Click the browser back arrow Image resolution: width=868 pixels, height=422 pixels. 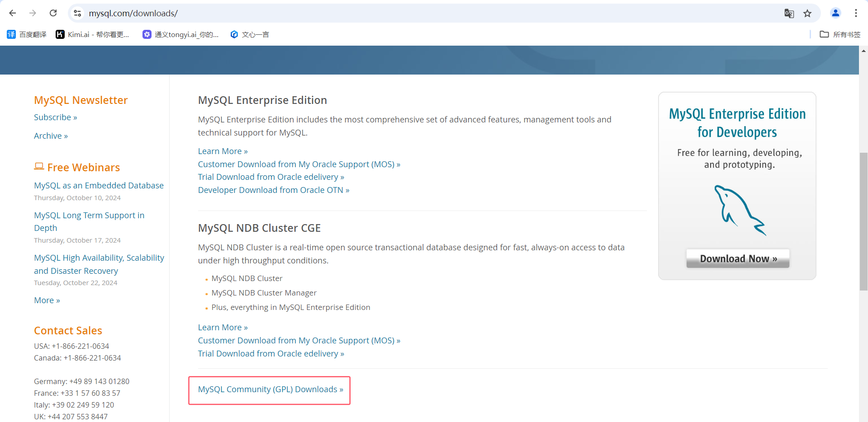tap(13, 13)
